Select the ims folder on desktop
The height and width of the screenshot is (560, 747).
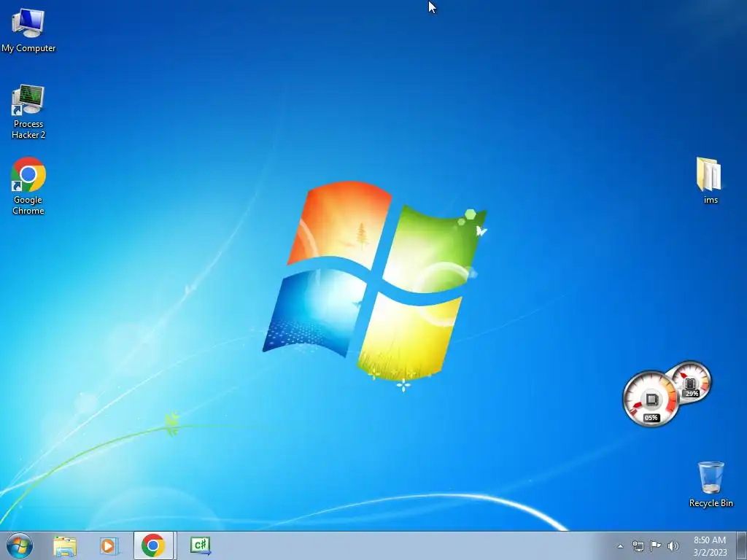[709, 180]
